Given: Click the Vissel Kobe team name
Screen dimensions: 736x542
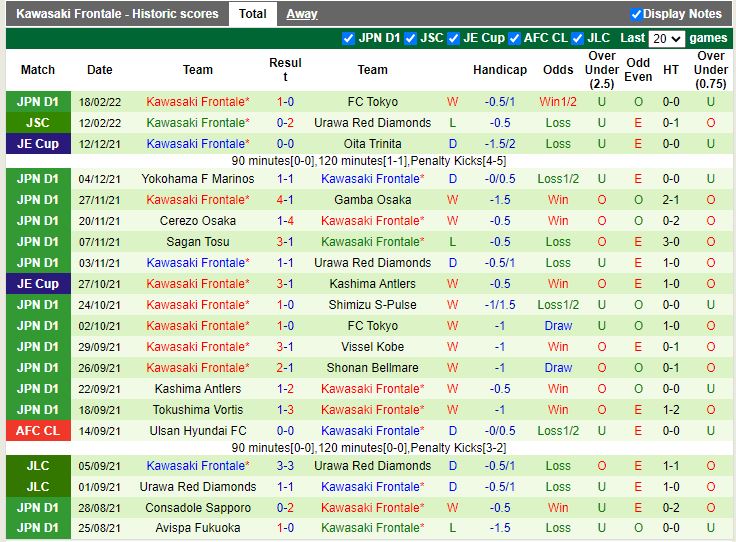Looking at the screenshot, I should [372, 347].
